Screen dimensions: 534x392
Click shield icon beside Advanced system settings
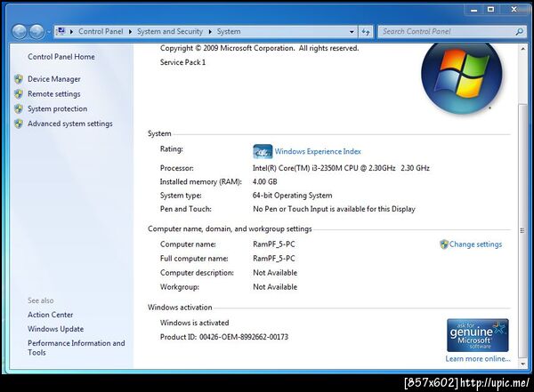click(19, 124)
